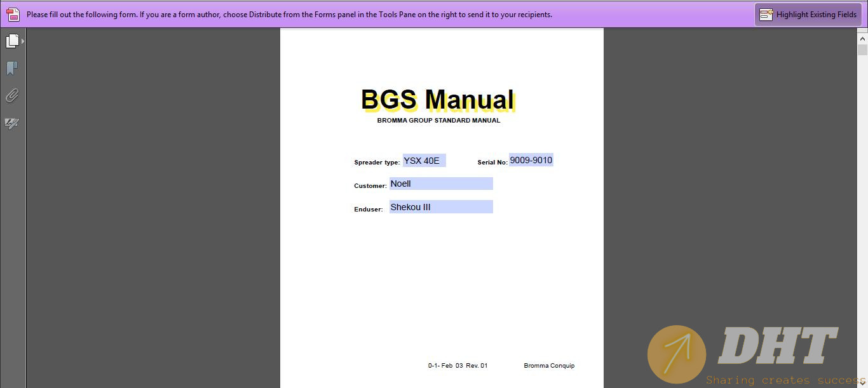
Task: Click BROMMA GROUP STANDARD MANUAL subtitle
Action: point(438,120)
